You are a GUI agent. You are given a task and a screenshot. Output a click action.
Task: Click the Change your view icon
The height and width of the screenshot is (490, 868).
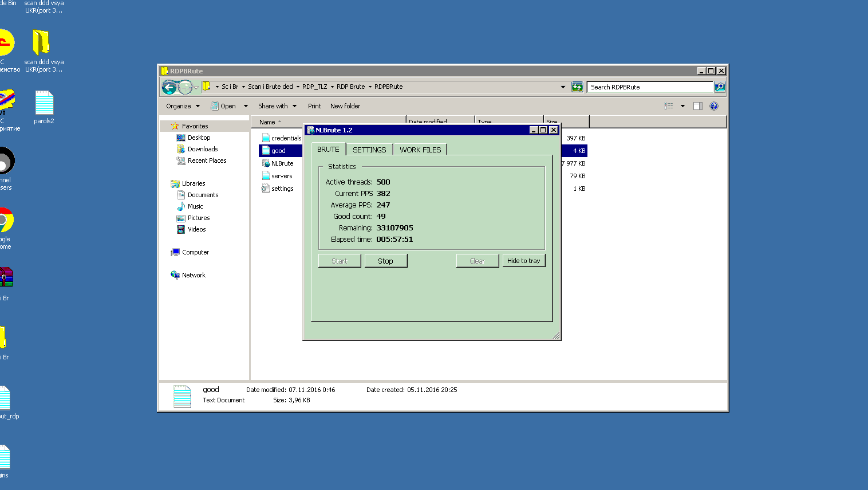click(x=668, y=106)
